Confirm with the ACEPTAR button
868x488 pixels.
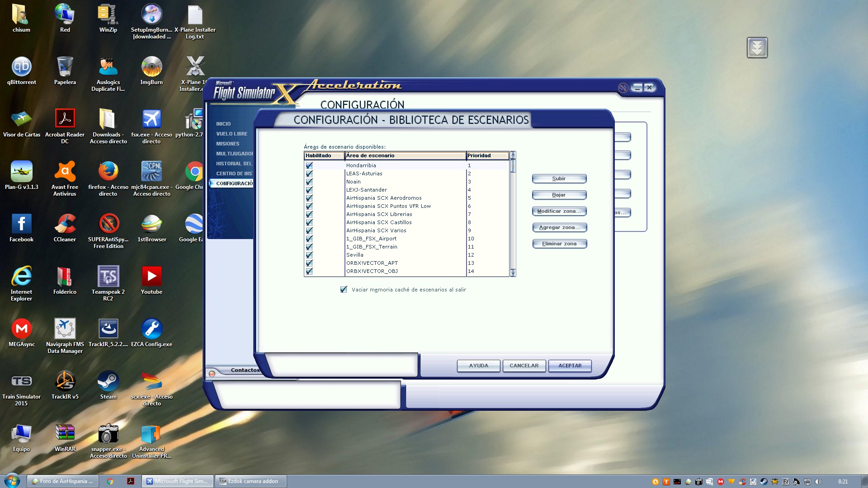[x=570, y=366]
